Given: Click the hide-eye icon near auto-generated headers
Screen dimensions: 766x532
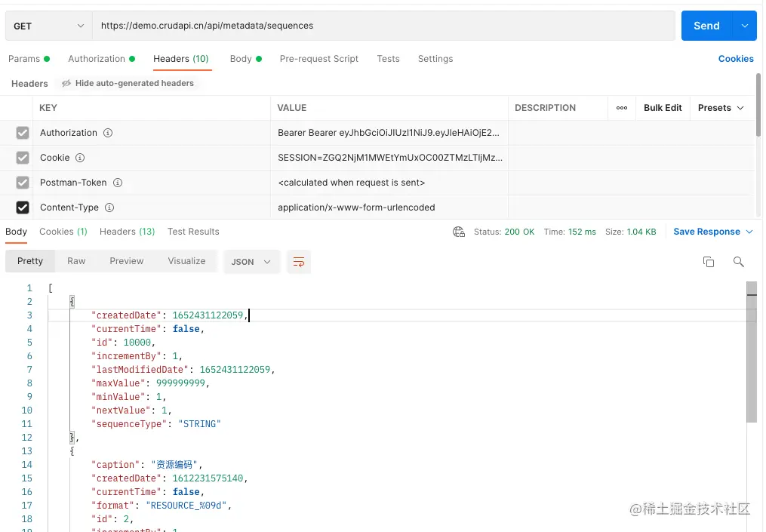Looking at the screenshot, I should [66, 84].
